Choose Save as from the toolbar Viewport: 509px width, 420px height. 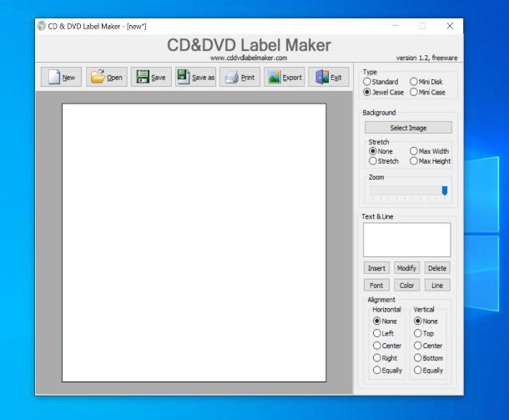[195, 77]
